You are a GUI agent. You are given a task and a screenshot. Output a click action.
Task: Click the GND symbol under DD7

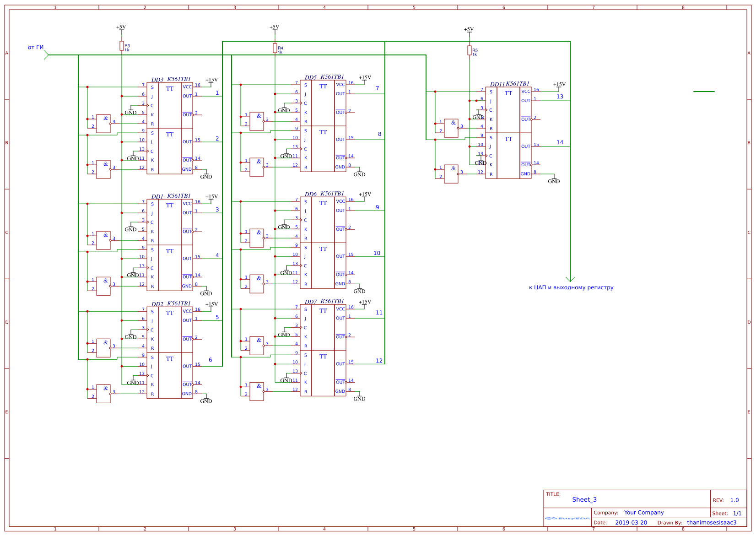360,397
